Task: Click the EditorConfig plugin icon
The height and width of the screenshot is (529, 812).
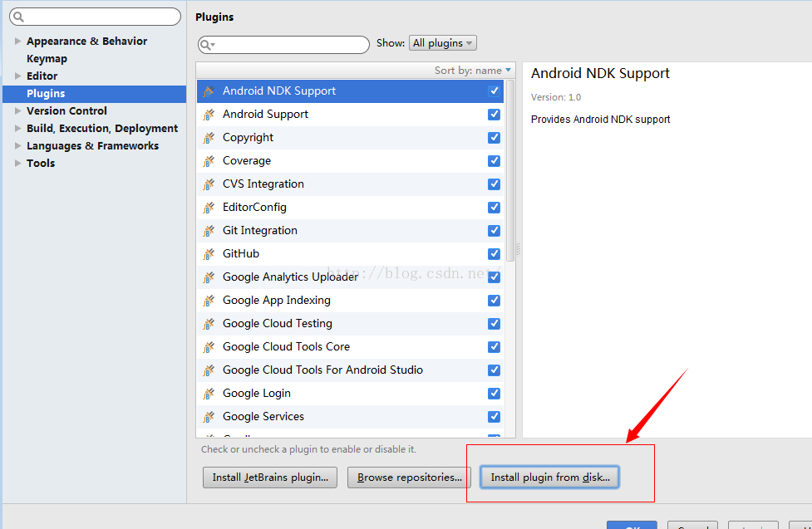Action: (209, 208)
